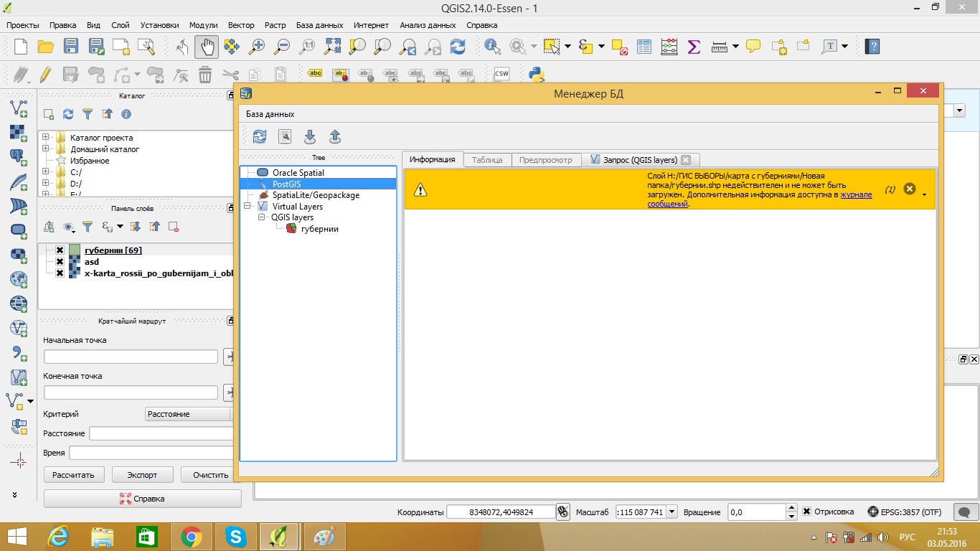Open the Python console icon
980x551 pixels.
click(537, 74)
